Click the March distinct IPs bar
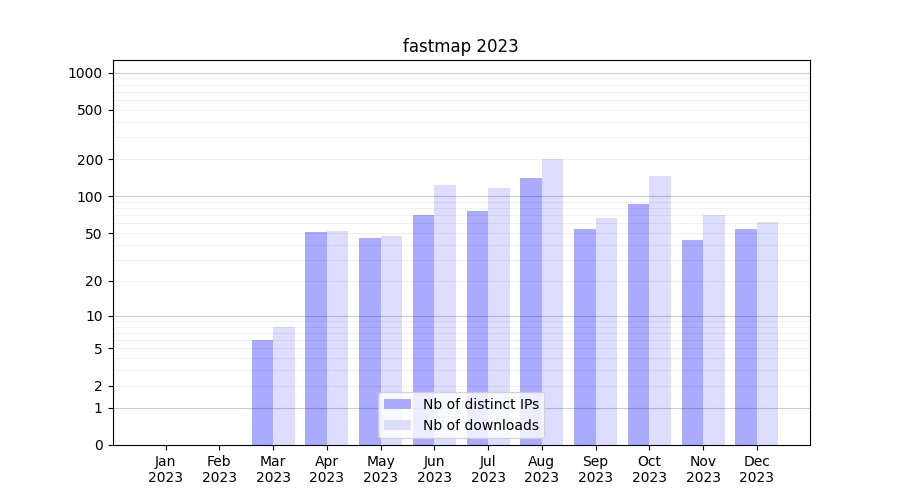900x500 pixels. (262, 392)
